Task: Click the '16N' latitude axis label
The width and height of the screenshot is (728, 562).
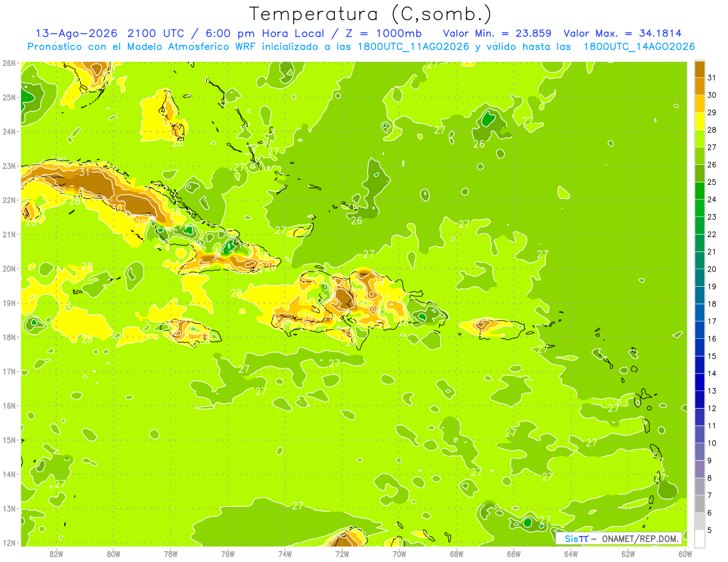Action: point(9,406)
